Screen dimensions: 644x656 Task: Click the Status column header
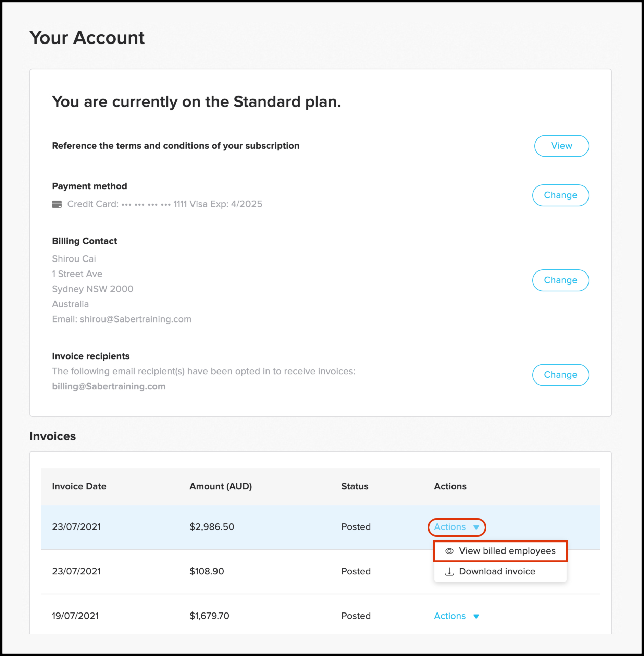(x=355, y=486)
